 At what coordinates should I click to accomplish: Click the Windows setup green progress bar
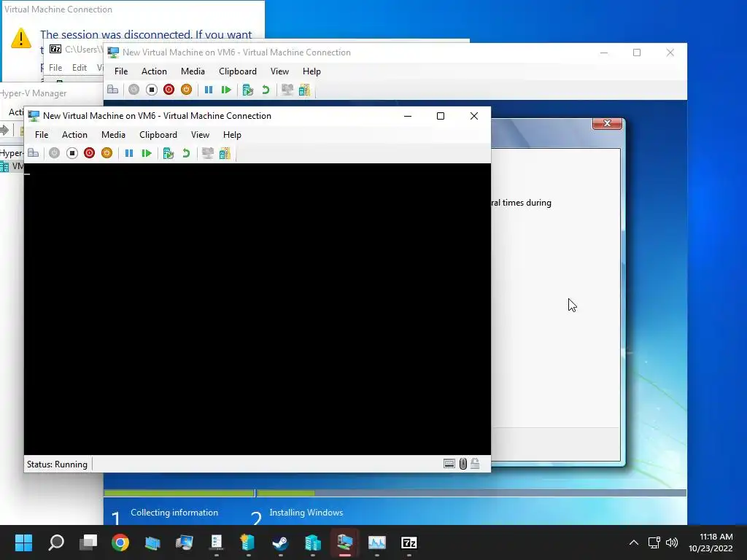[395, 493]
